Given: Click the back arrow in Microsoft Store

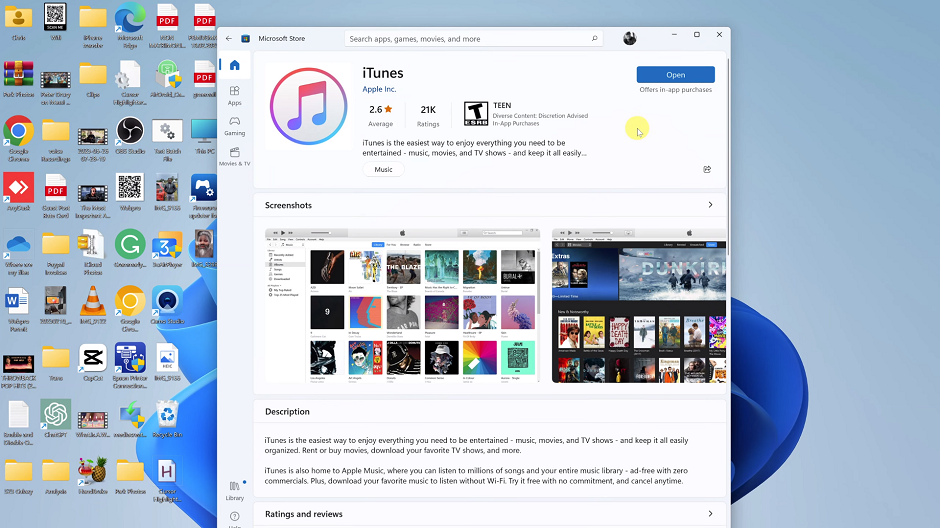Looking at the screenshot, I should coord(229,39).
